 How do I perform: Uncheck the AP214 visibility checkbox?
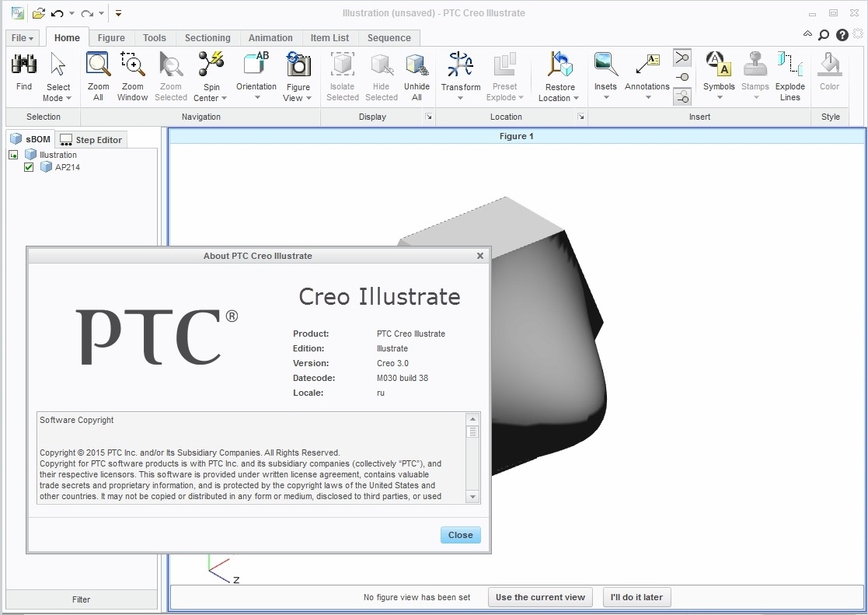29,166
